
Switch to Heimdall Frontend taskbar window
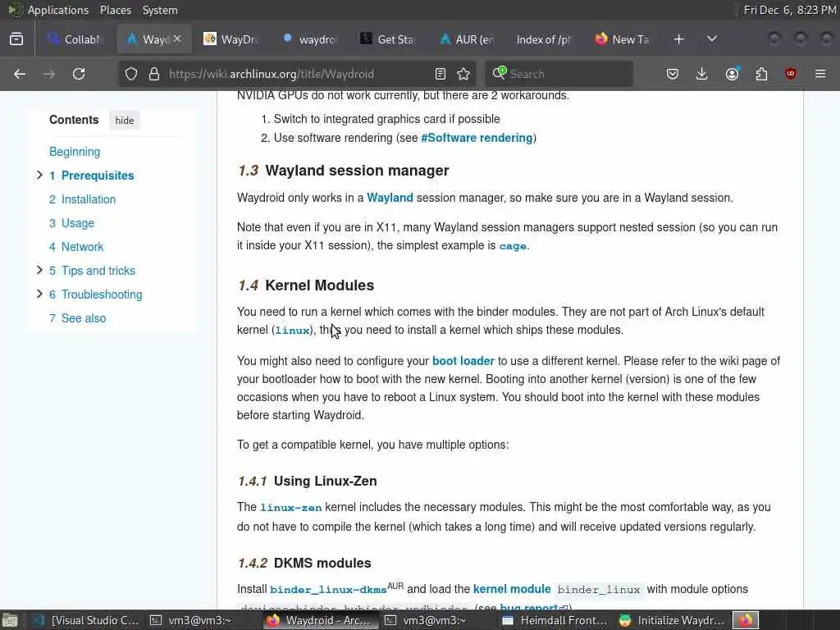coord(555,620)
